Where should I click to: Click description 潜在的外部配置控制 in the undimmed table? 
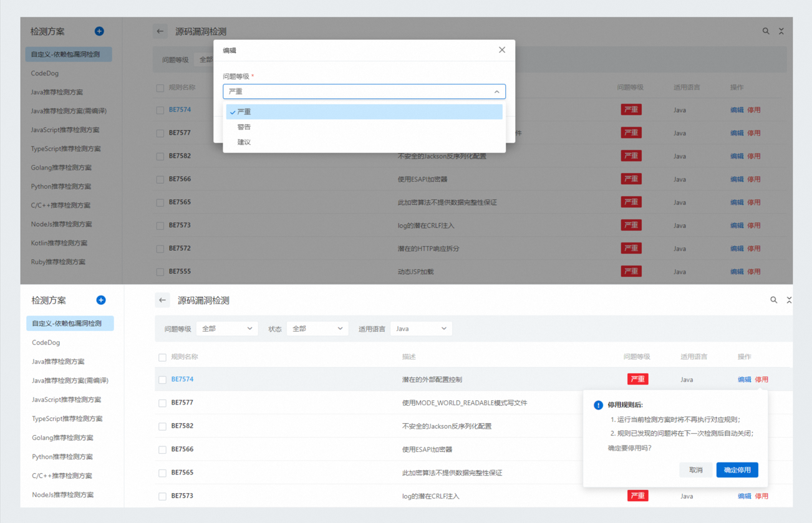pyautogui.click(x=432, y=379)
